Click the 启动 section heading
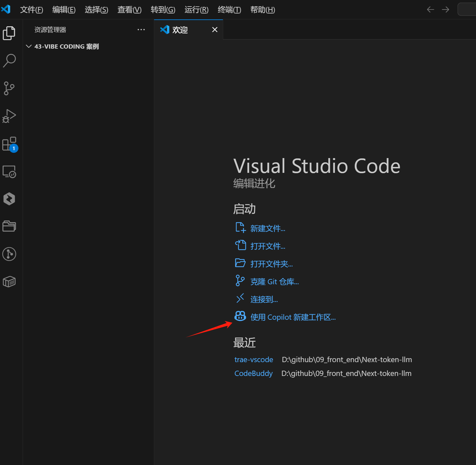Screen dimensions: 476x465 click(x=245, y=209)
